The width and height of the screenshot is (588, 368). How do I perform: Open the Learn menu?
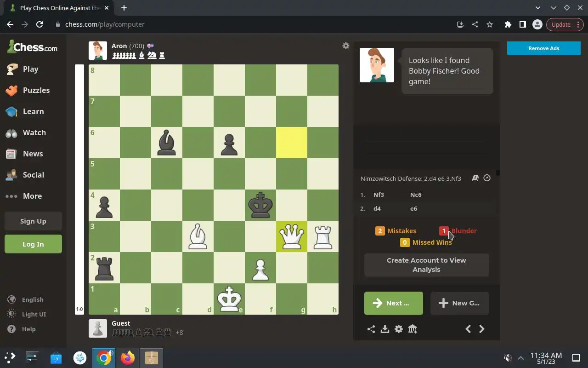tap(33, 111)
